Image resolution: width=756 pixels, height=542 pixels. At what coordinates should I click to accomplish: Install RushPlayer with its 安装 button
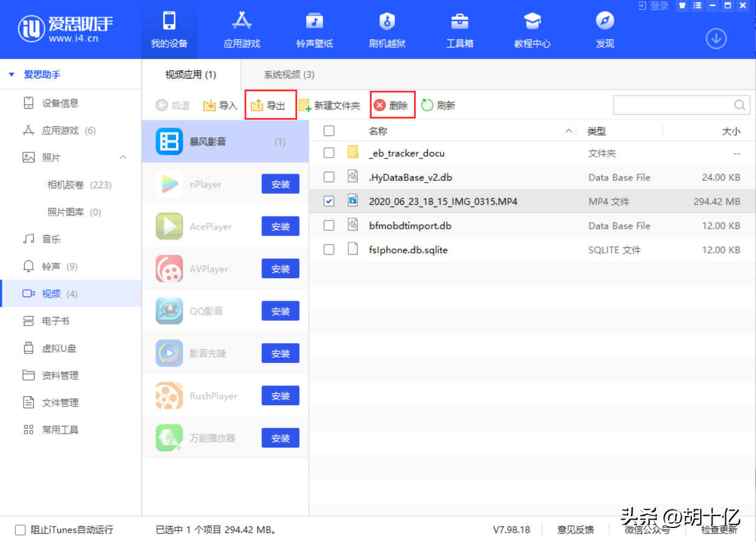pos(280,396)
